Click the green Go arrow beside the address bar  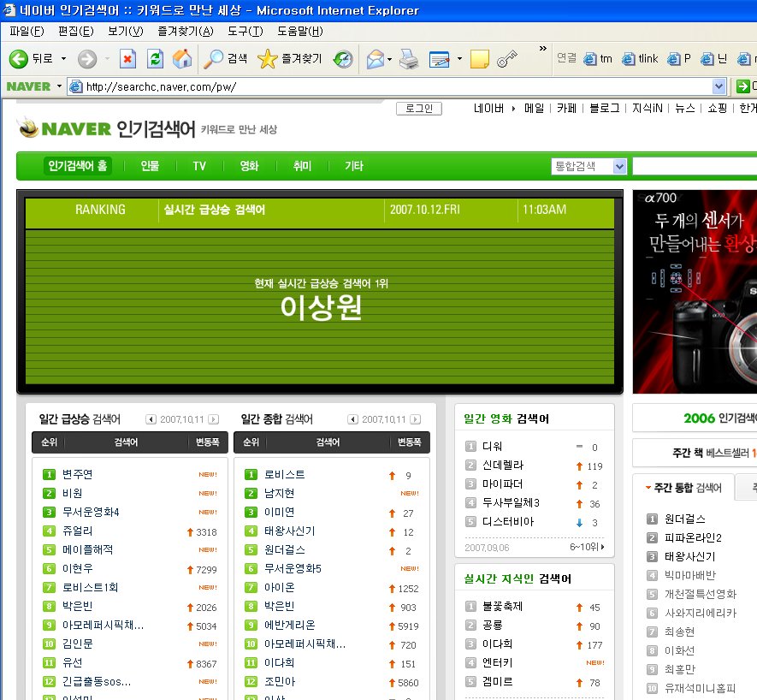point(743,86)
